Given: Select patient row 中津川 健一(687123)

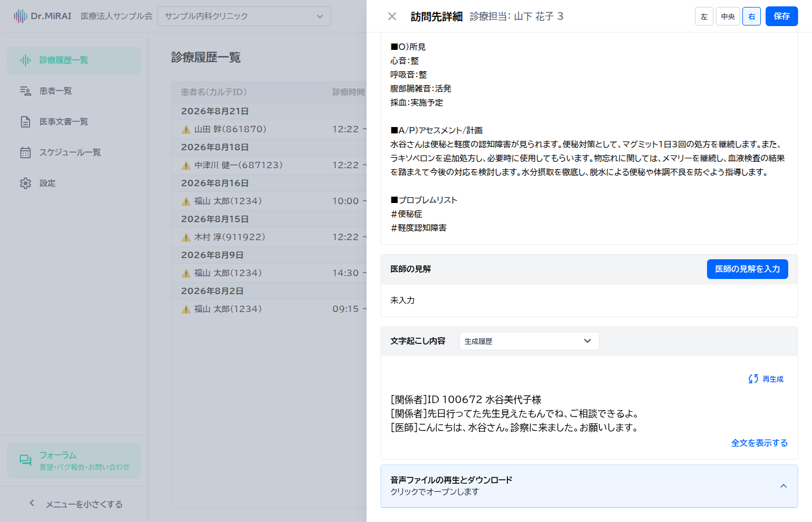Looking at the screenshot, I should pyautogui.click(x=269, y=165).
